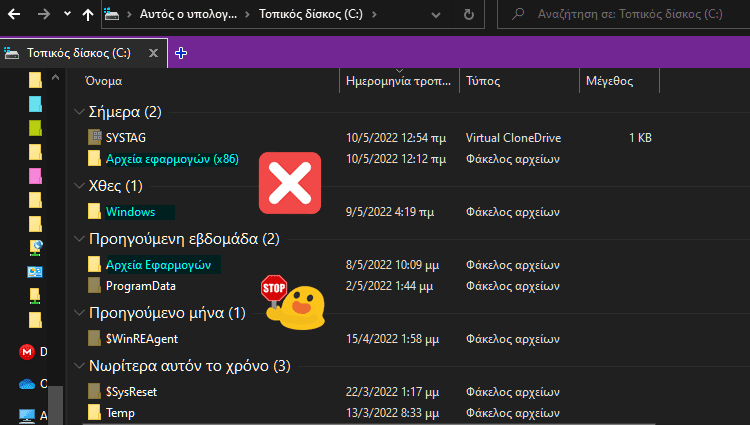Image resolution: width=750 pixels, height=425 pixels.
Task: Open the pink folder in the sidebar
Action: point(35,176)
